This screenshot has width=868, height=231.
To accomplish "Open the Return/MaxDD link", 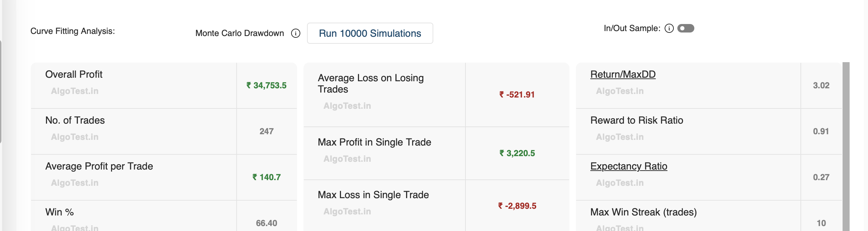I will [623, 75].
